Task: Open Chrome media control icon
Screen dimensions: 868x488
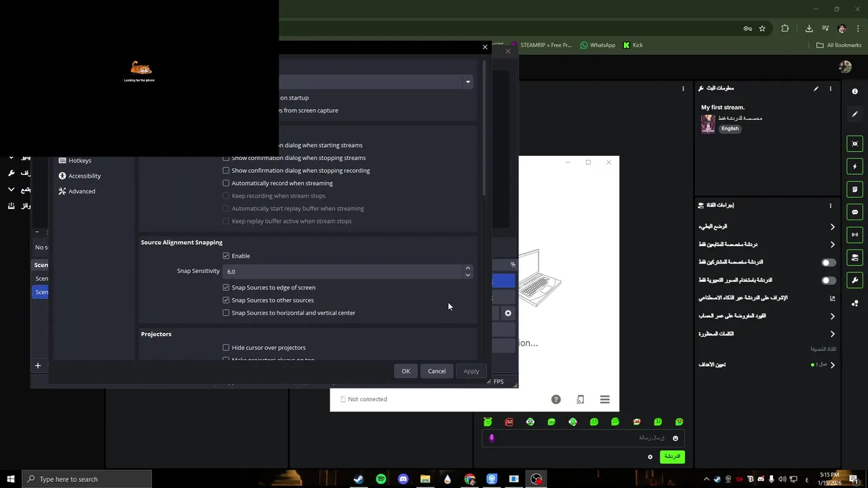Action: tap(825, 28)
